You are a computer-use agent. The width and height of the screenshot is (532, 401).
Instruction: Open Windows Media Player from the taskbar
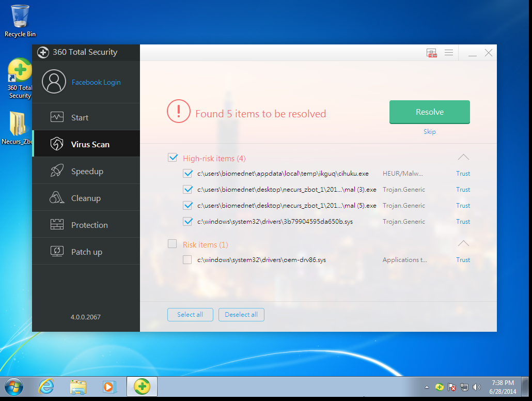(109, 387)
